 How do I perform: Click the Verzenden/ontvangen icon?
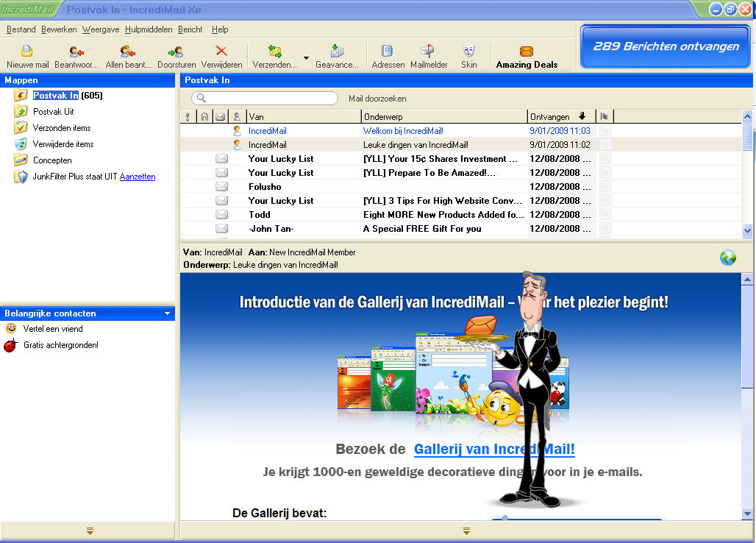coord(275,51)
